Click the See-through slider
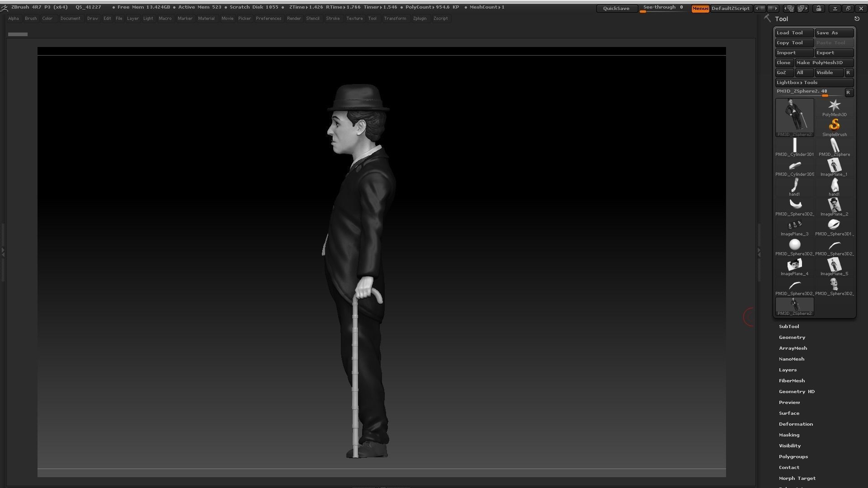This screenshot has width=868, height=488. [x=663, y=8]
